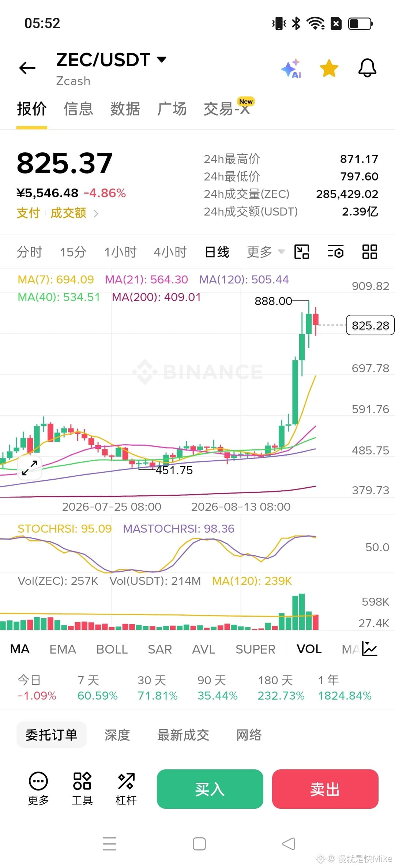Screen dimensions: 395x868
Task: Tap the Wi-Fi status icon
Action: click(x=316, y=23)
